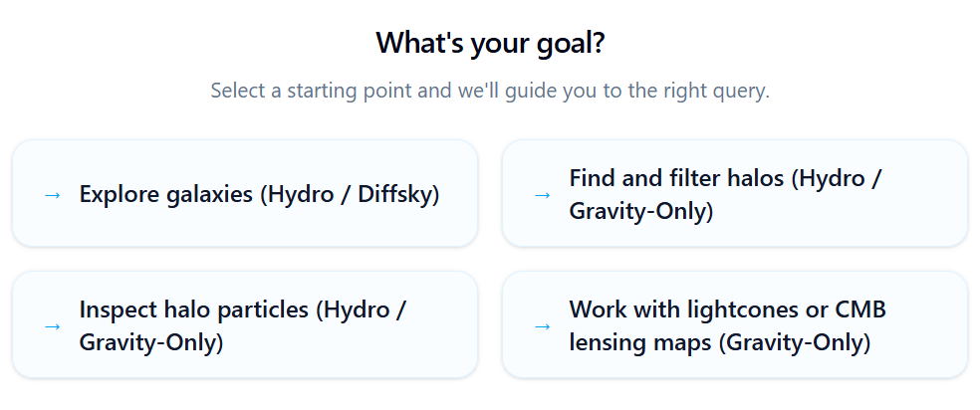980x410 pixels.
Task: Click the "Inspect halo particles" label text
Action: click(x=194, y=309)
